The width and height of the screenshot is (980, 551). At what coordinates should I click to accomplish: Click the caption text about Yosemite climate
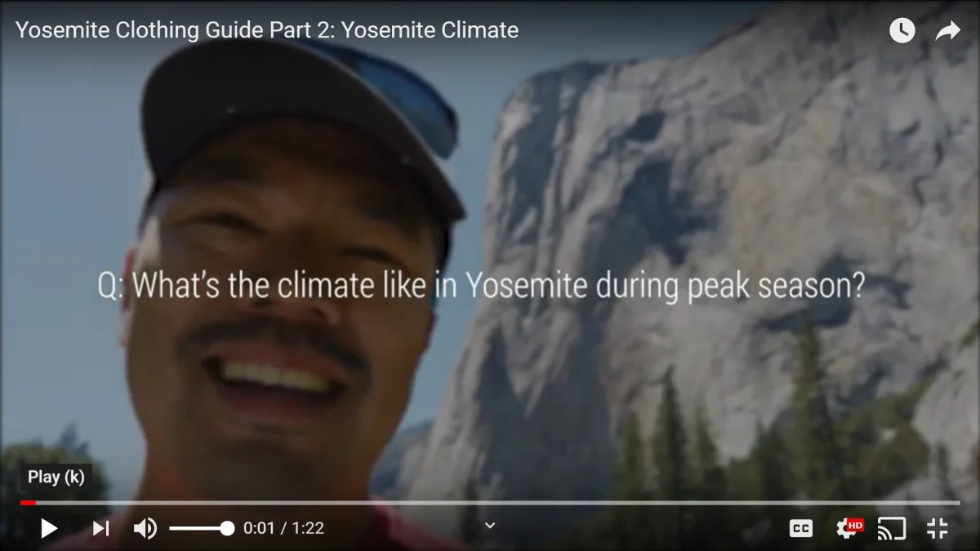point(481,287)
